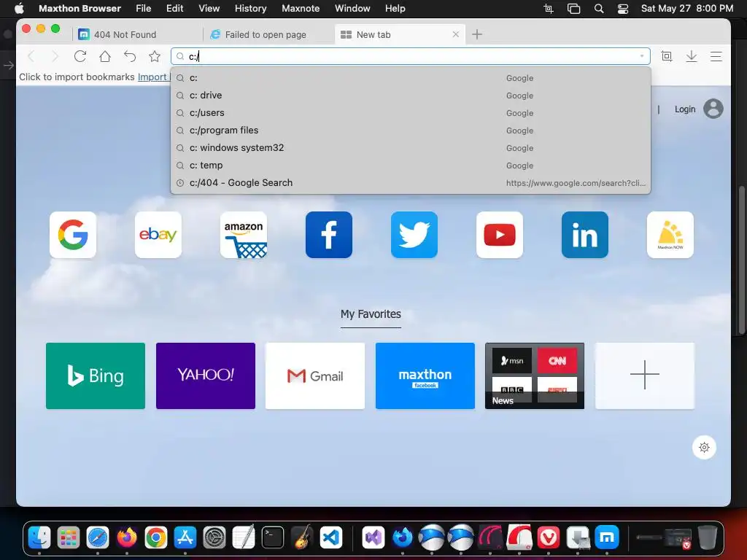747x560 pixels.
Task: Launch Visual Studio Code from the Dock
Action: click(331, 537)
